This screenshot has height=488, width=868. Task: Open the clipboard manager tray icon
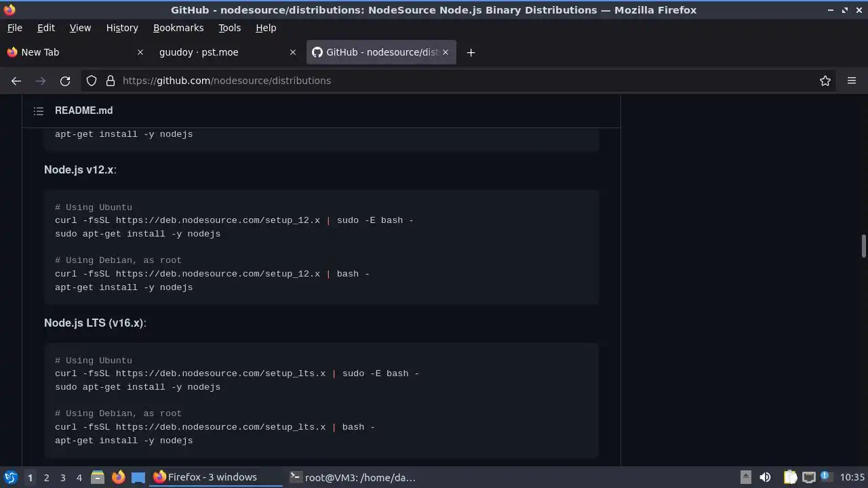(789, 477)
